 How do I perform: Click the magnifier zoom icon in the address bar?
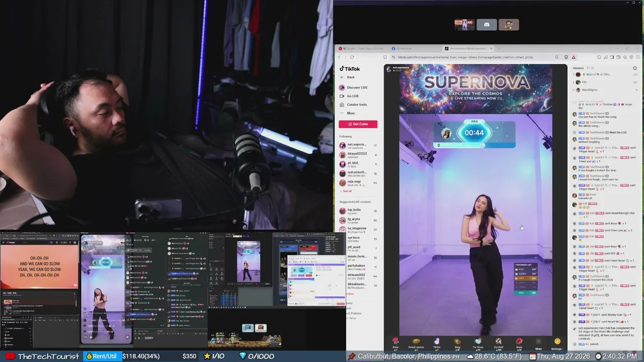pos(557,57)
